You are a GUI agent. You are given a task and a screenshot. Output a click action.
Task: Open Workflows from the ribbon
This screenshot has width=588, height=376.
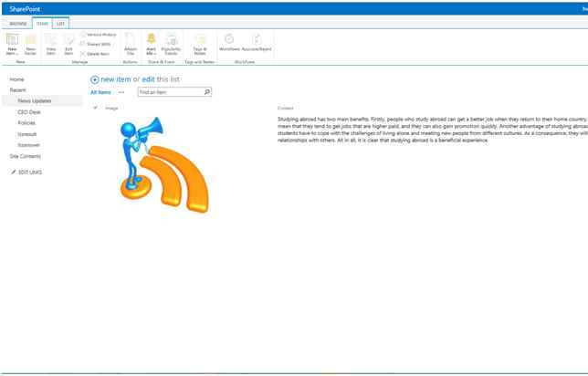pyautogui.click(x=229, y=42)
